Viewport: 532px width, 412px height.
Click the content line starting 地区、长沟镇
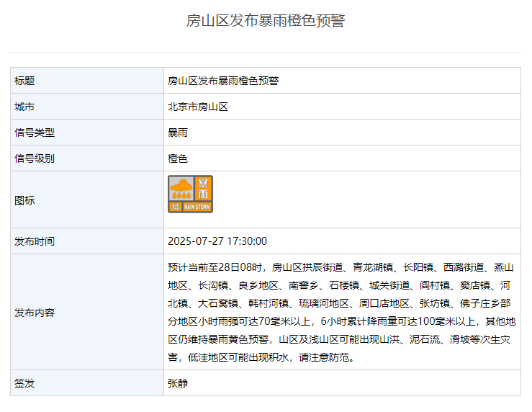tap(339, 285)
